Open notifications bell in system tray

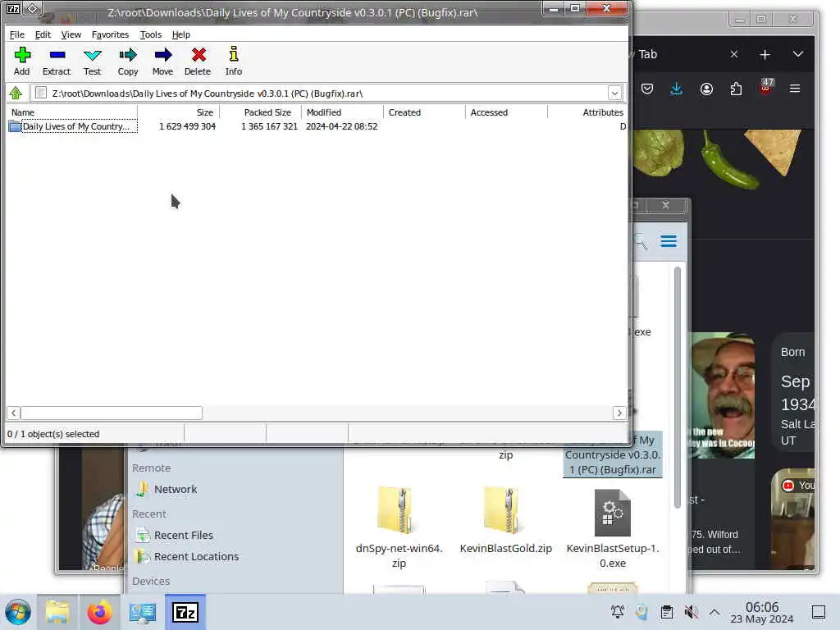[617, 612]
